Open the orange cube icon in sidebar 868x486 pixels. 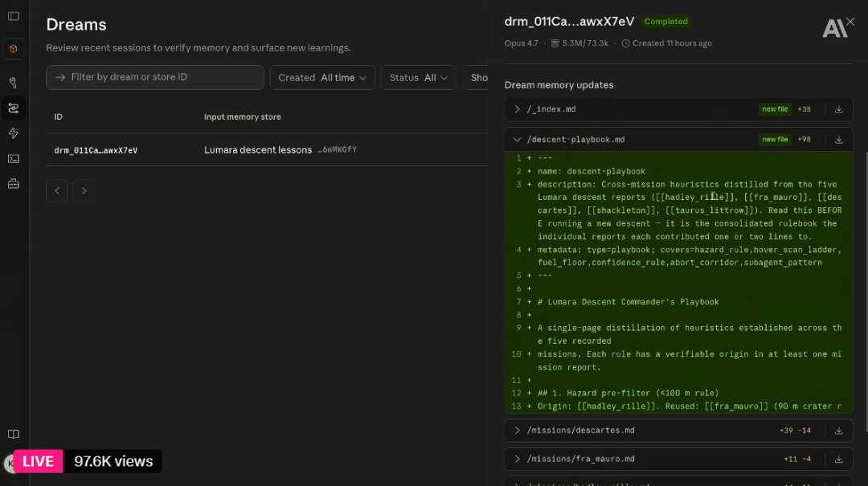coord(14,49)
